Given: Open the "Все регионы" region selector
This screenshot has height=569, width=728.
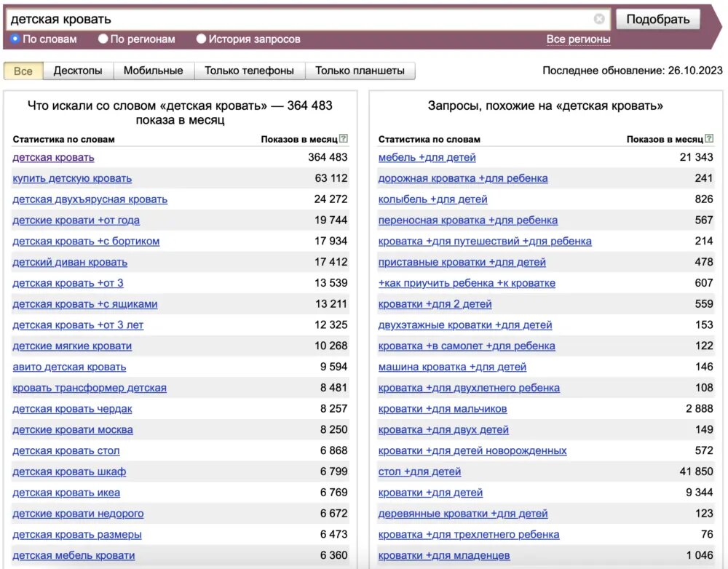Looking at the screenshot, I should tap(578, 39).
